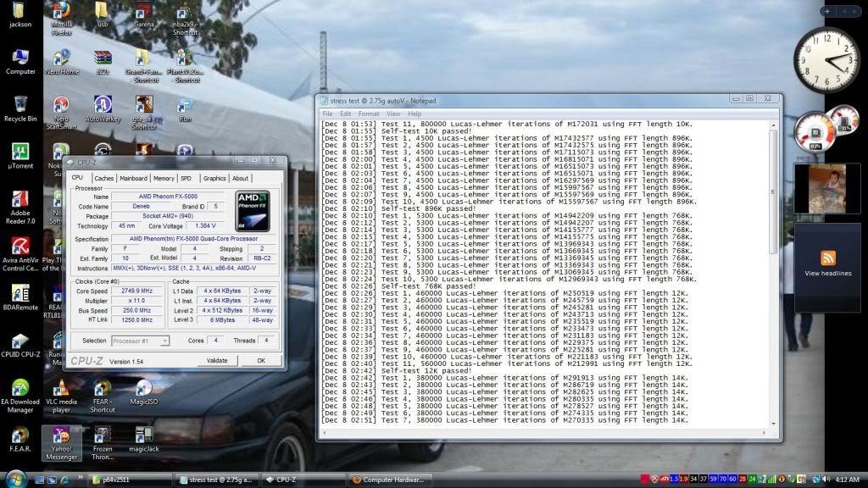Click the RSS feed icon in the sidebar
Image resolution: width=868 pixels, height=488 pixels.
828,258
